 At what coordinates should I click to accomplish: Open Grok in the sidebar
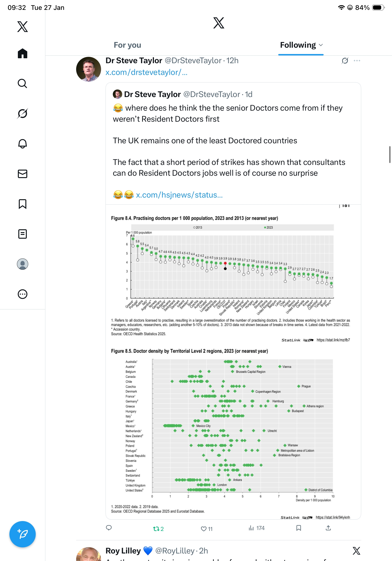coord(23,113)
